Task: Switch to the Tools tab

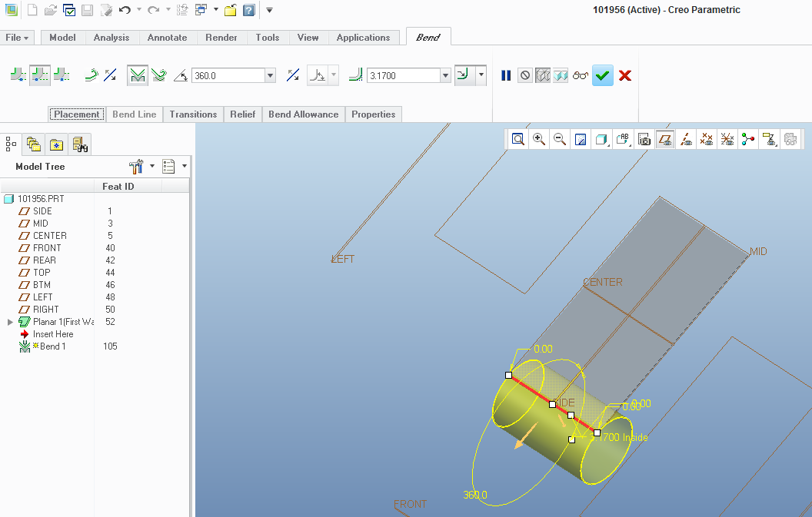Action: tap(268, 38)
